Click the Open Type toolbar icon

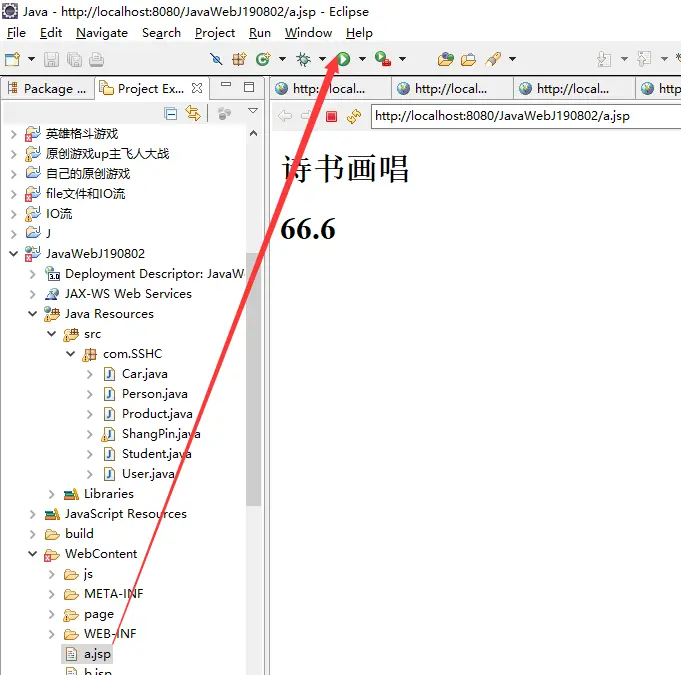point(446,59)
